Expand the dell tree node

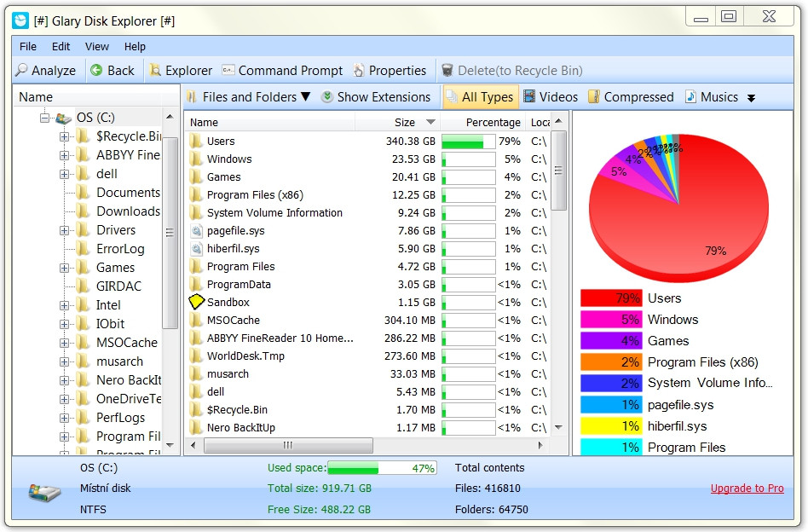64,174
